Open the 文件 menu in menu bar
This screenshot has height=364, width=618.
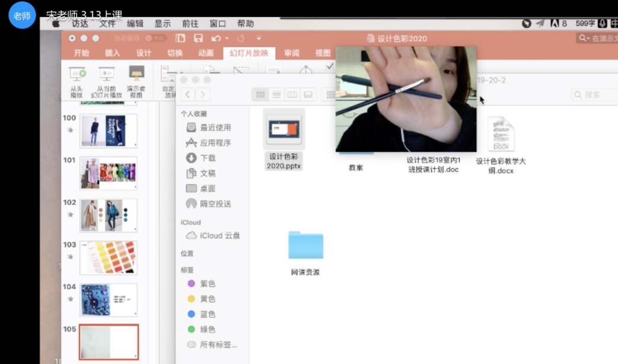coord(107,24)
